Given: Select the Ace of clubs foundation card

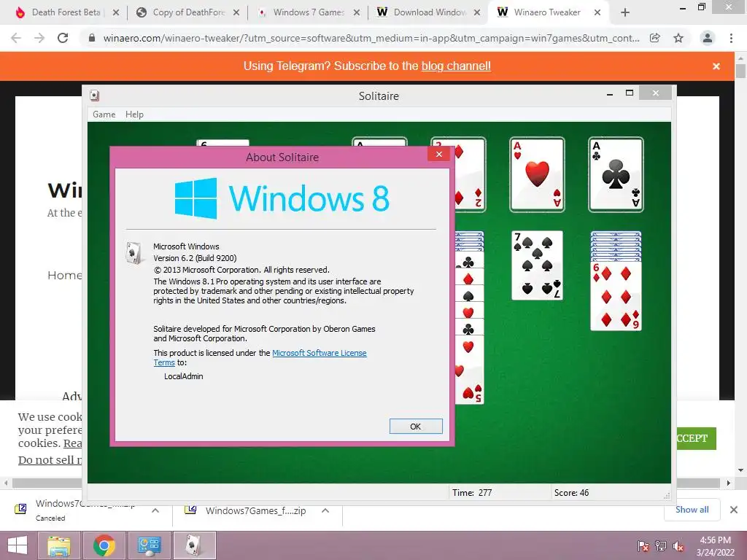Looking at the screenshot, I should click(616, 174).
